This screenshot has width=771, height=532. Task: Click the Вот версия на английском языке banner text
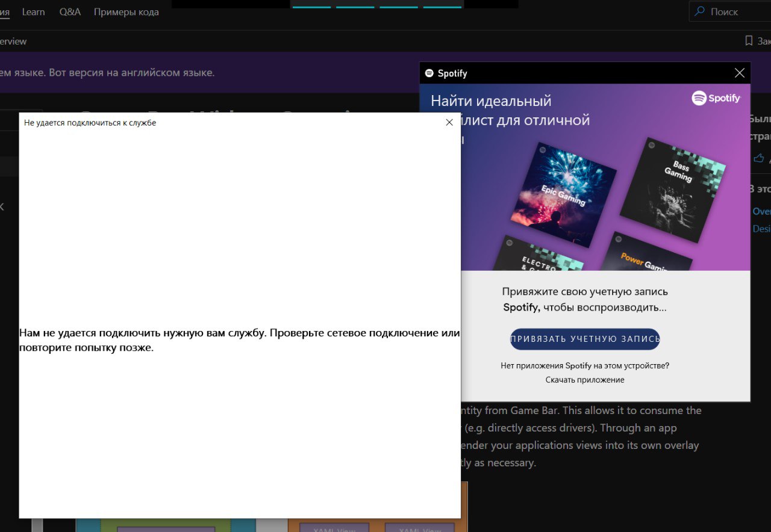pyautogui.click(x=131, y=72)
